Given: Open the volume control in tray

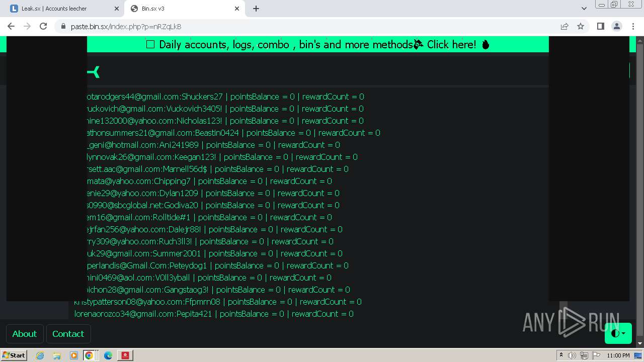Looking at the screenshot, I should click(x=572, y=355).
